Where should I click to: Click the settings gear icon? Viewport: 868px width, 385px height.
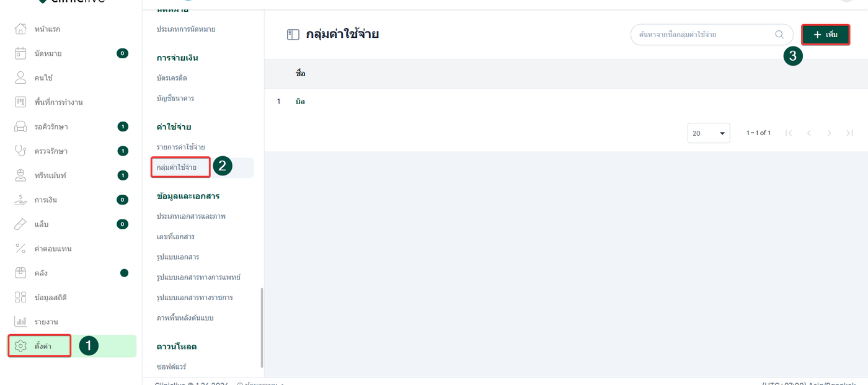coord(20,346)
